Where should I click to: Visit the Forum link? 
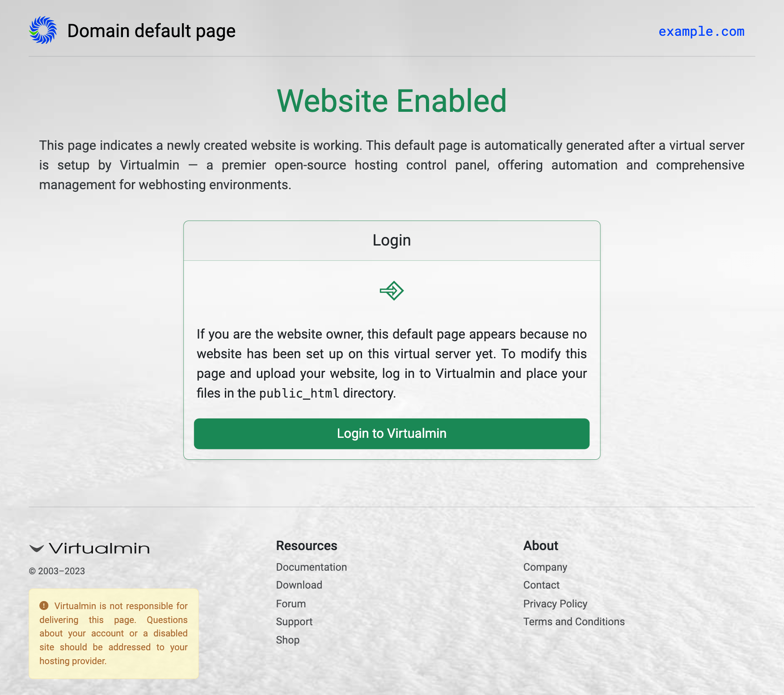(291, 604)
